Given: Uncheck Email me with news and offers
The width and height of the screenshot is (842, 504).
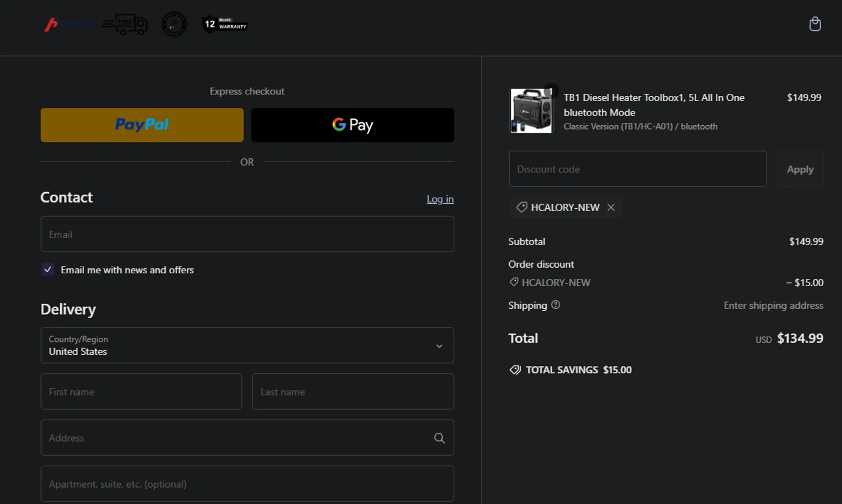Looking at the screenshot, I should pyautogui.click(x=48, y=269).
